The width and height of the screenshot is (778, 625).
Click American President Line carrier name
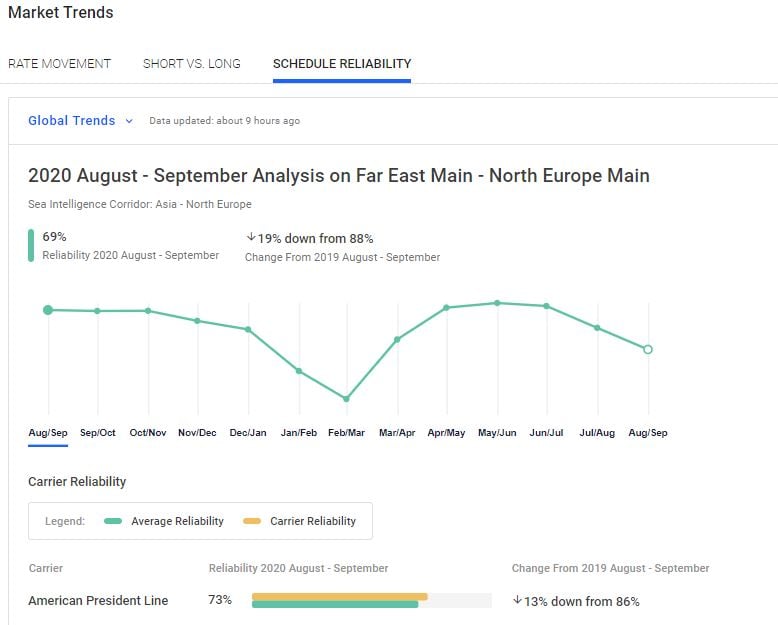98,601
